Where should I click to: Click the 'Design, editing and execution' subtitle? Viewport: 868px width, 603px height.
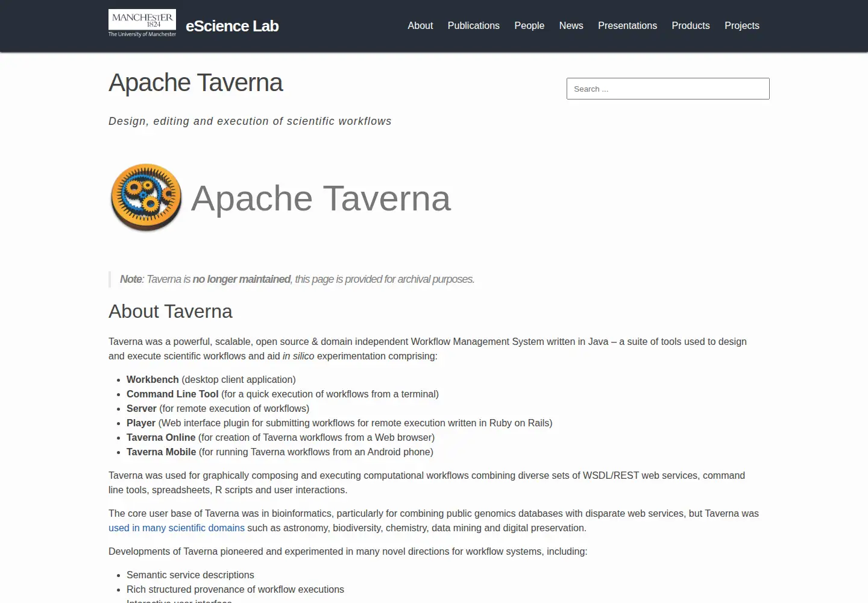[x=250, y=121]
